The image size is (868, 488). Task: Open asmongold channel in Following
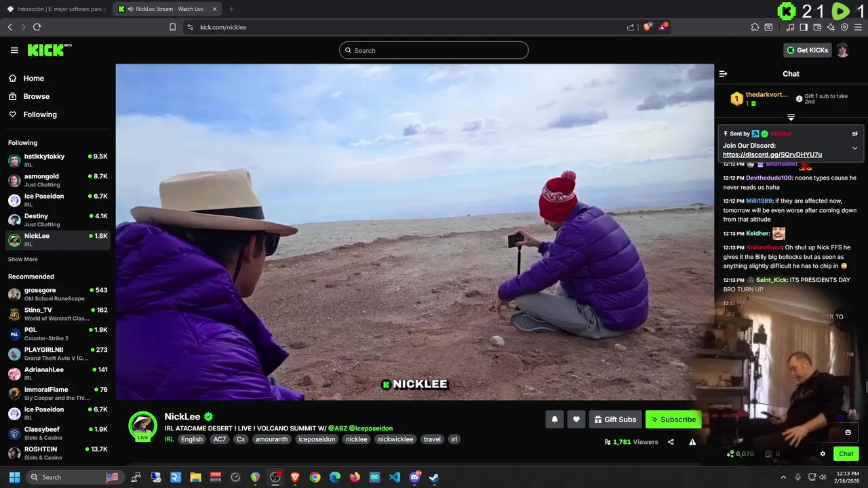[58, 180]
